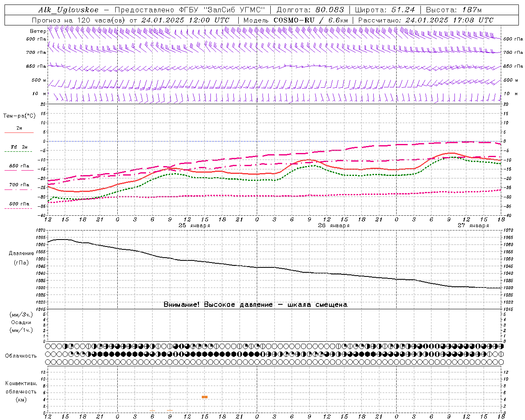Select the longitude value 'Долгота: 80.083'

coord(310,10)
